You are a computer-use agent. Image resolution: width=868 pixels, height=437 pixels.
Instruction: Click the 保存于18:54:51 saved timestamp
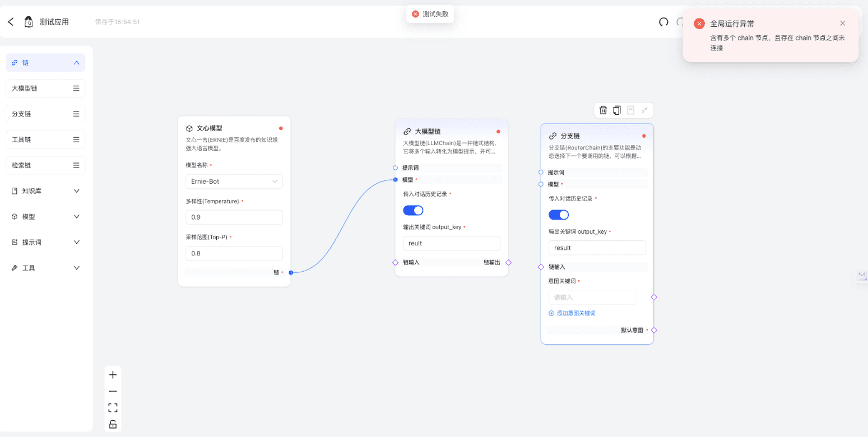(117, 22)
